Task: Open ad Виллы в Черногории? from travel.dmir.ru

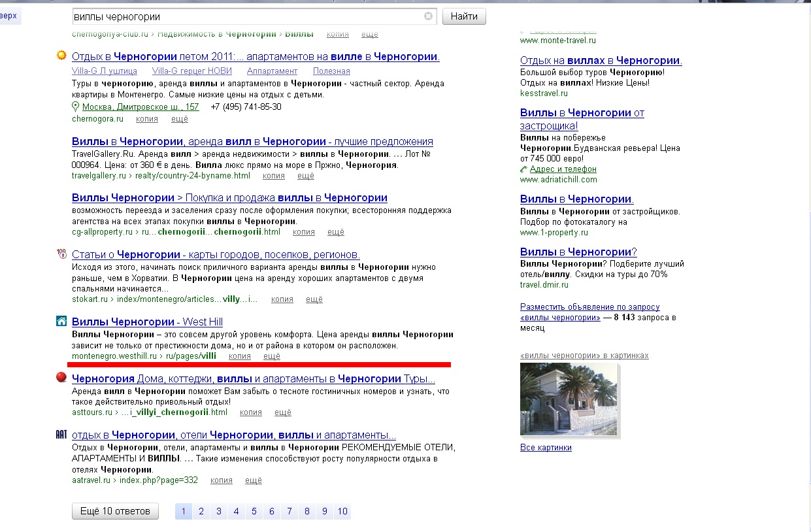Action: (578, 252)
